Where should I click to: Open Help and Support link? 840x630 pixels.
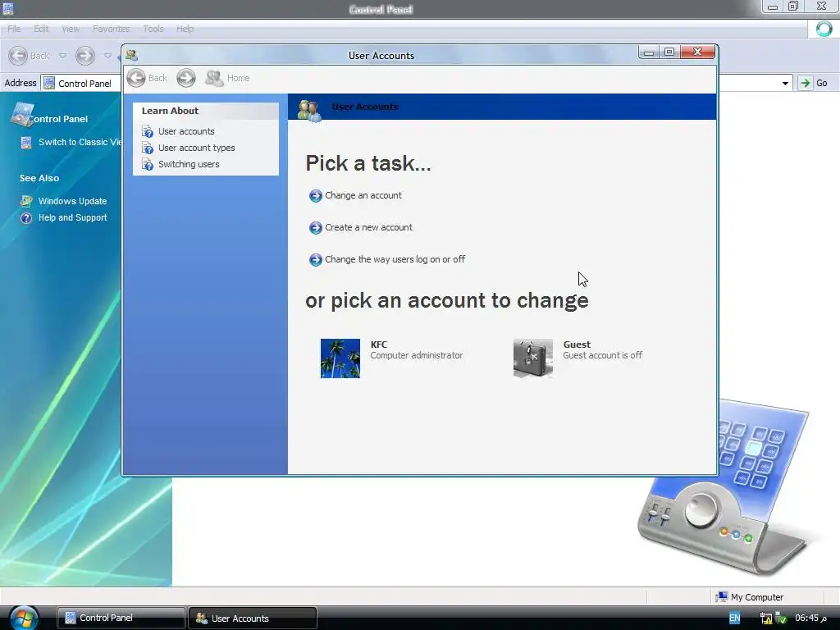[x=73, y=218]
